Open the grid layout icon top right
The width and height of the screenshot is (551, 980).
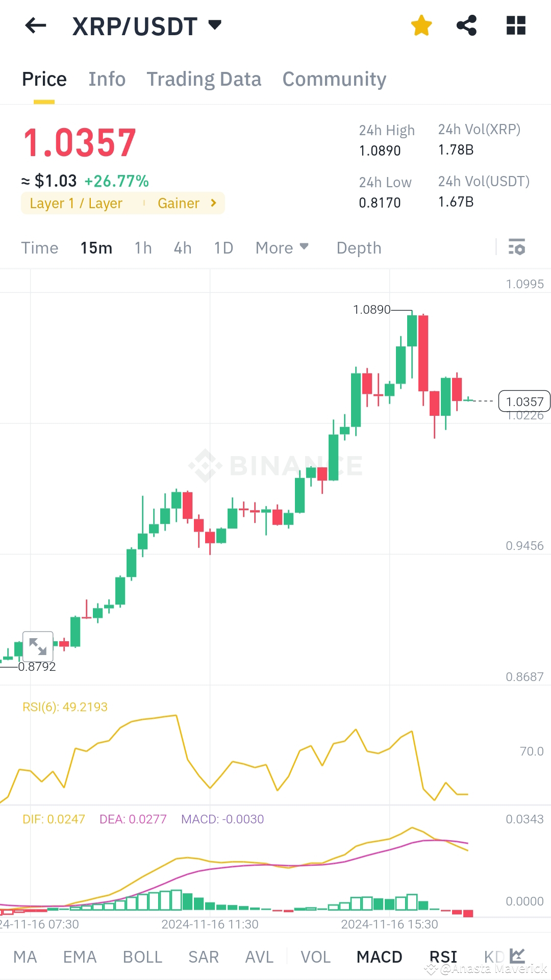pyautogui.click(x=517, y=25)
